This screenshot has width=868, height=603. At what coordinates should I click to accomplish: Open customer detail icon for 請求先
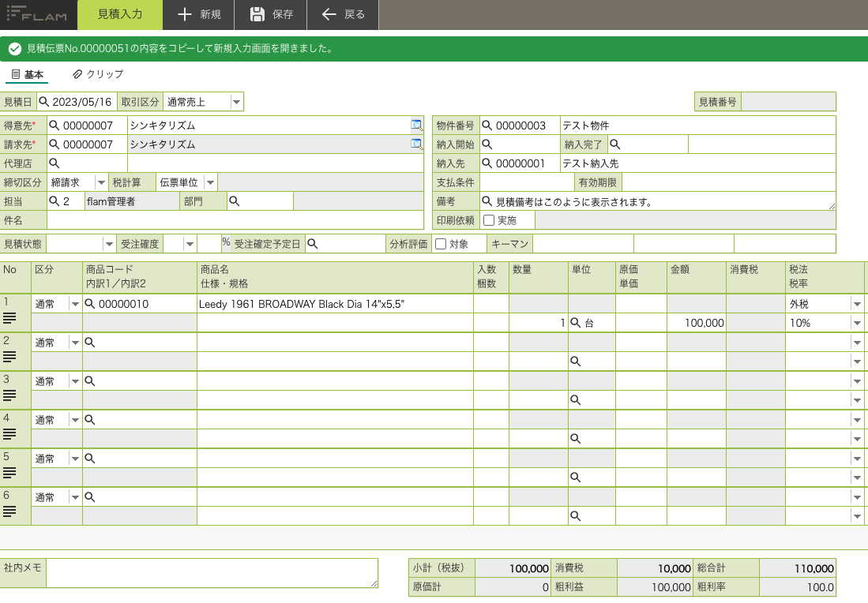tap(416, 144)
